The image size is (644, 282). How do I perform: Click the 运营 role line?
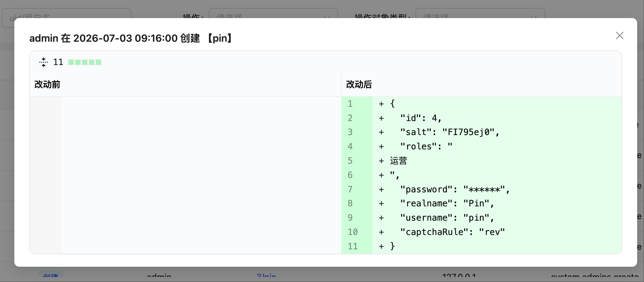coord(497,161)
